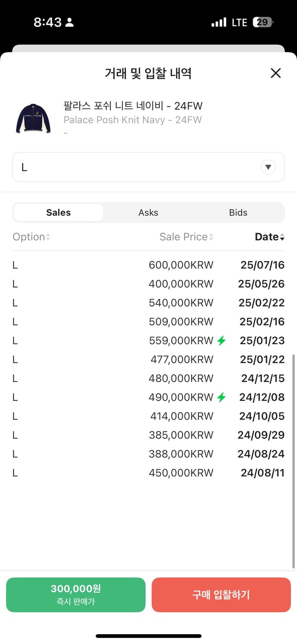Screen dimensions: 297x644
Task: Switch to the Asks tab
Action: [148, 213]
